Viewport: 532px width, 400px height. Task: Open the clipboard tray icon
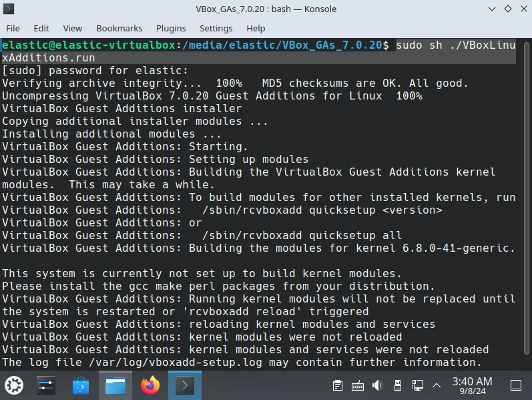pyautogui.click(x=338, y=385)
